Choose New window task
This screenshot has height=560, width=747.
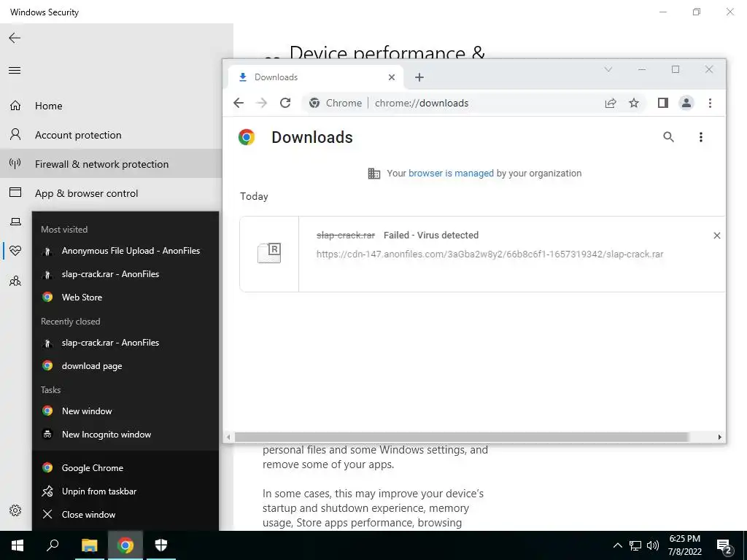click(125, 411)
